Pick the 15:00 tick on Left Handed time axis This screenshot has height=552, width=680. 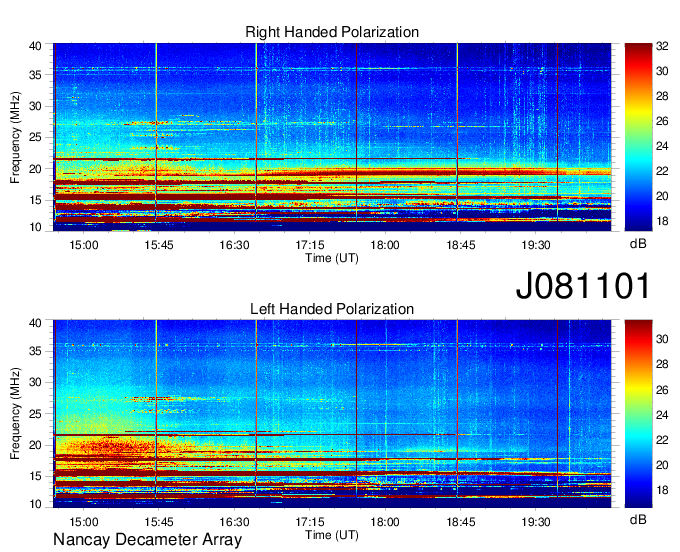tap(84, 522)
